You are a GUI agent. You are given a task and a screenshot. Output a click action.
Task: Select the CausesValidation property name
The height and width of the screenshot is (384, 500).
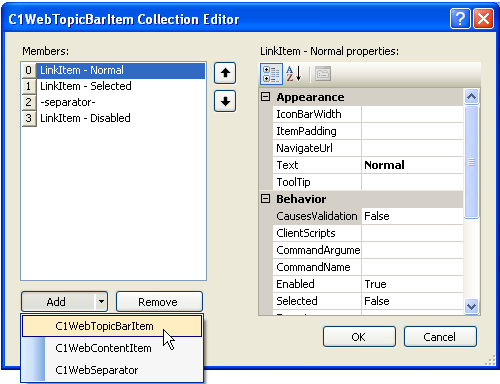click(317, 216)
